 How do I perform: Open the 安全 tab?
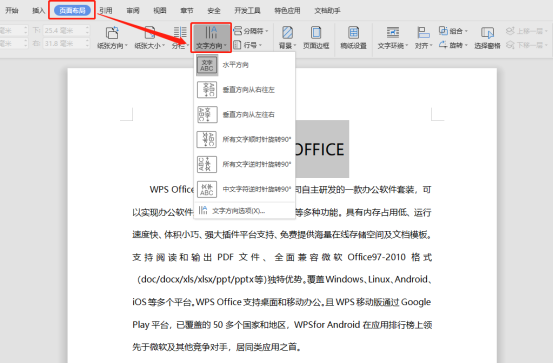point(214,11)
